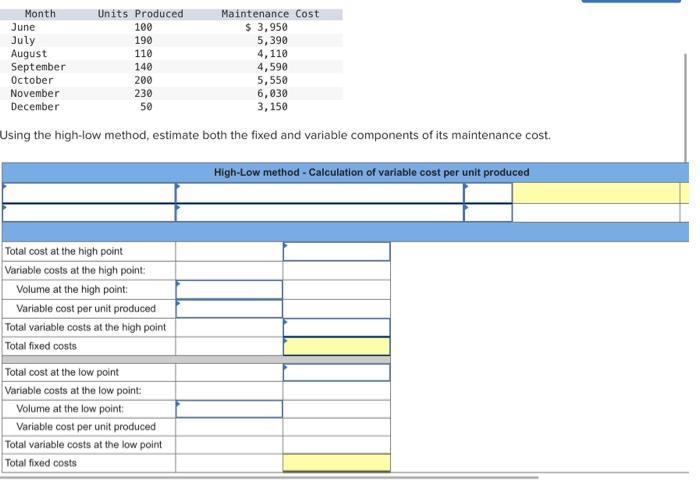This screenshot has width=700, height=485.
Task: Select first-row wide middle dropdown cell
Action: pos(320,193)
